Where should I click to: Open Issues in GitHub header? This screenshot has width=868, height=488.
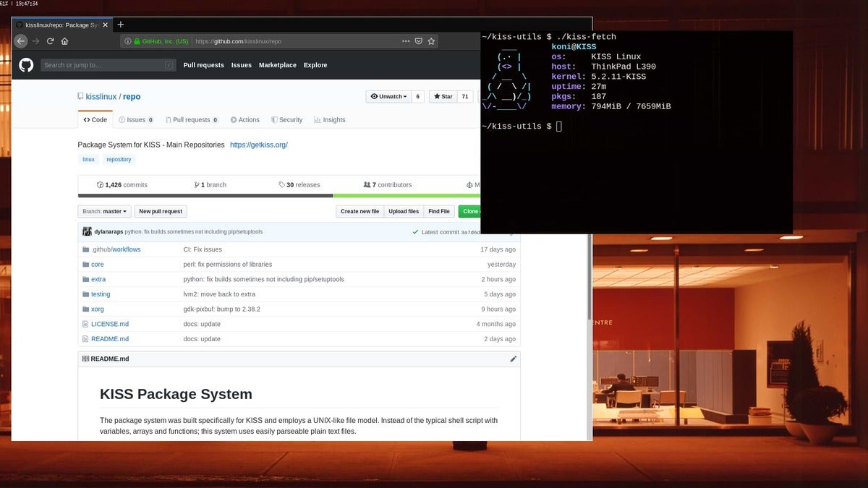(x=242, y=65)
